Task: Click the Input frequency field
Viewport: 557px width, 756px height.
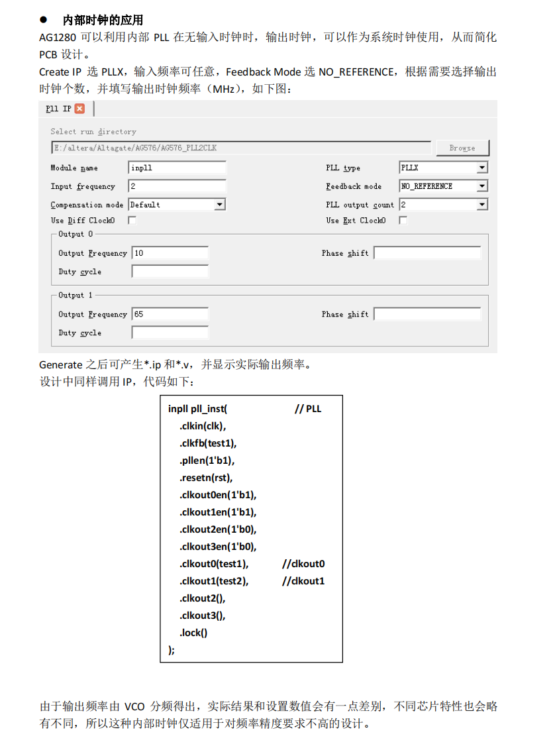Action: (177, 186)
